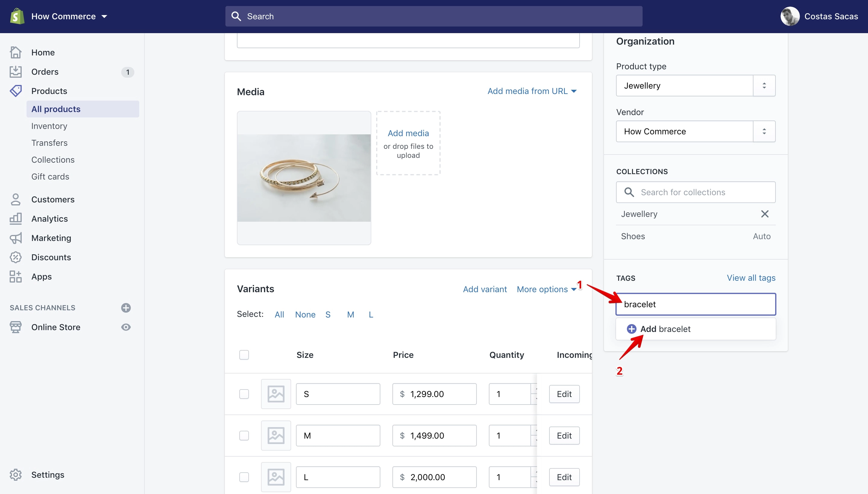
Task: View online store with eye icon
Action: [126, 327]
